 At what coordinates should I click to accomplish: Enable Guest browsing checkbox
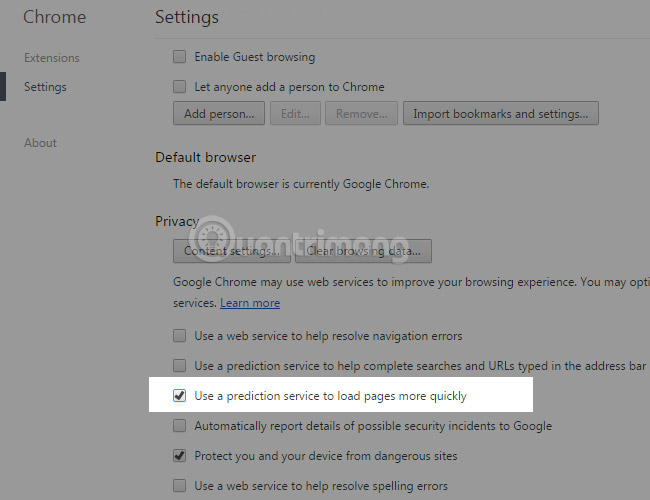click(179, 56)
